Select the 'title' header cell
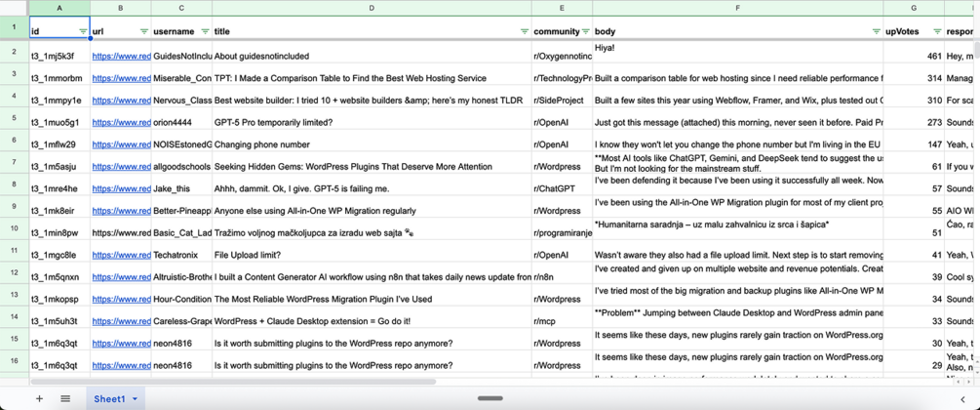This screenshot has height=410, width=980. click(372, 27)
